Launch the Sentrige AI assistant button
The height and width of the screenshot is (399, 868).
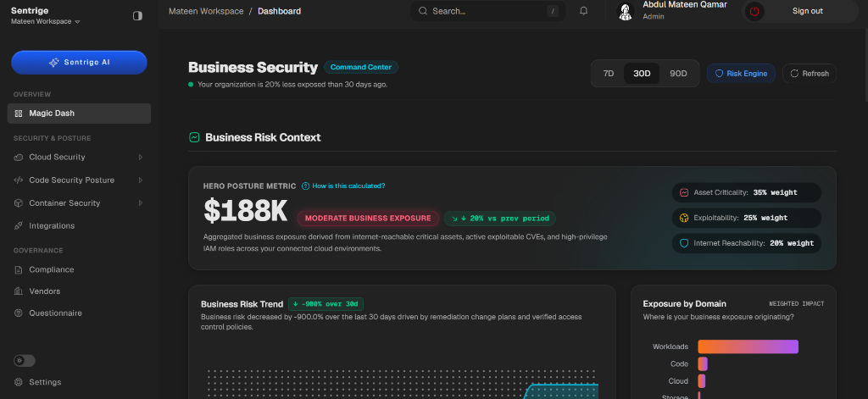point(79,63)
